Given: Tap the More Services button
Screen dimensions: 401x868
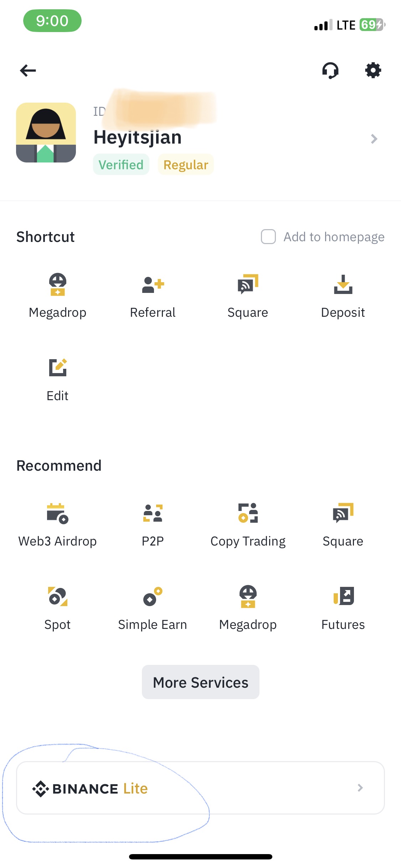Looking at the screenshot, I should 201,682.
